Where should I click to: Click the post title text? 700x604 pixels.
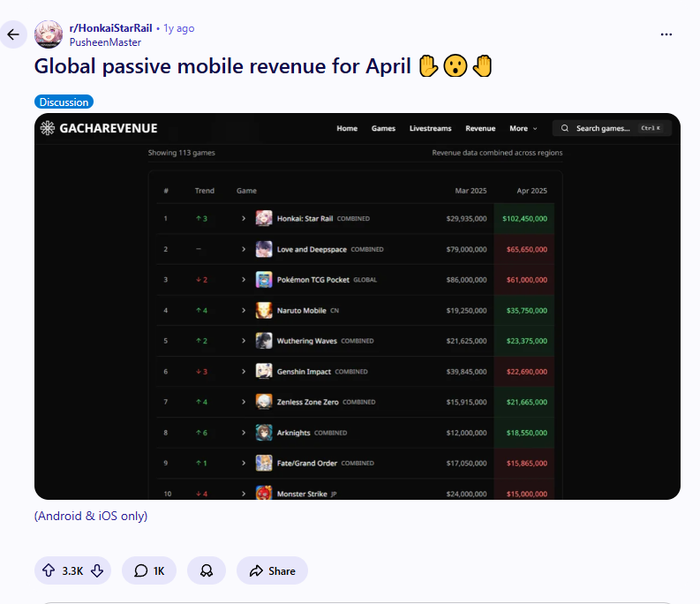tap(263, 66)
